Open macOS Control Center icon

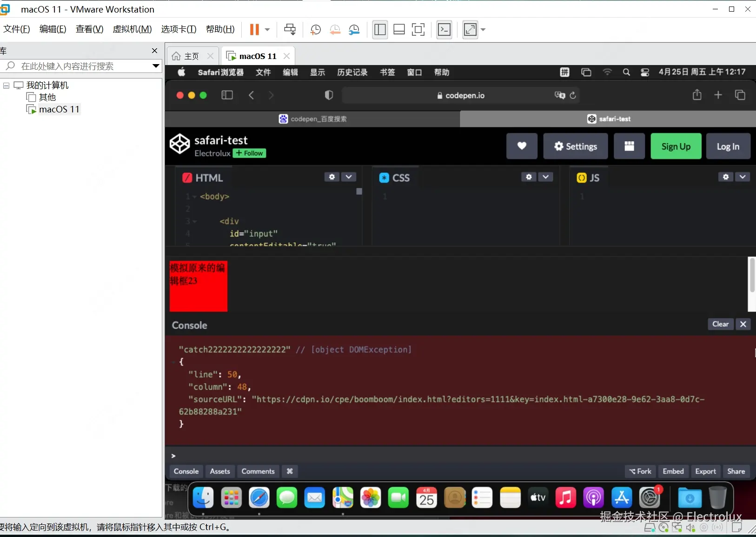tap(645, 72)
